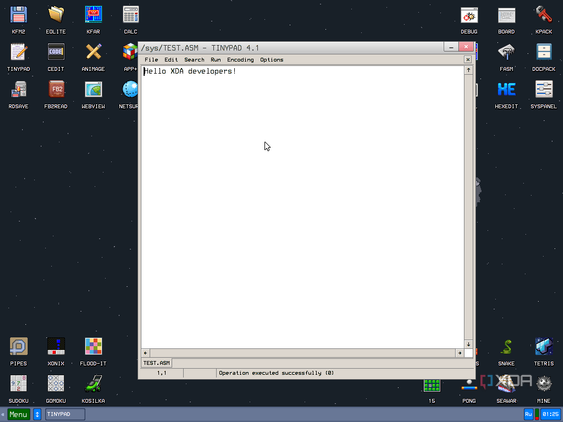Click the 'Operation executed successfully' status text
This screenshot has height=422, width=563.
(276, 373)
